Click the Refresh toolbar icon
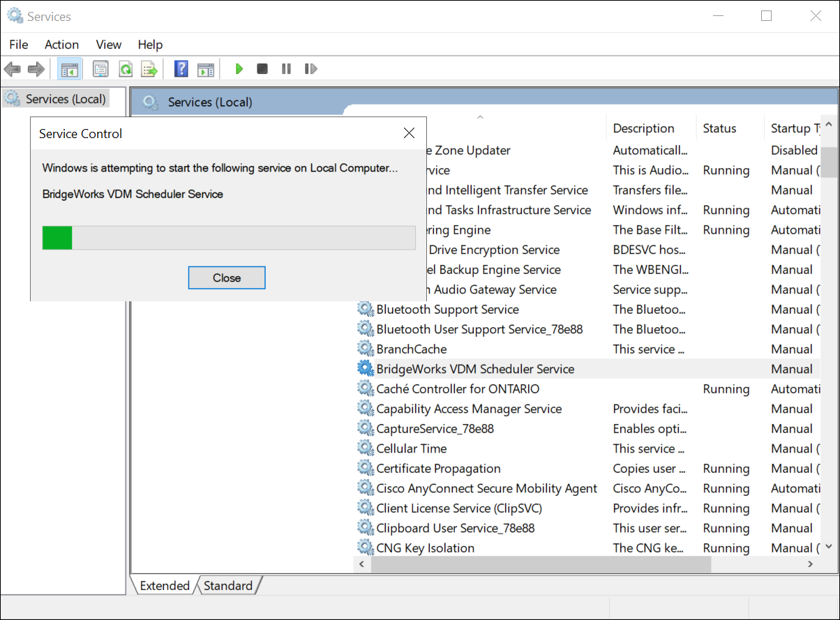The height and width of the screenshot is (620, 840). (126, 69)
